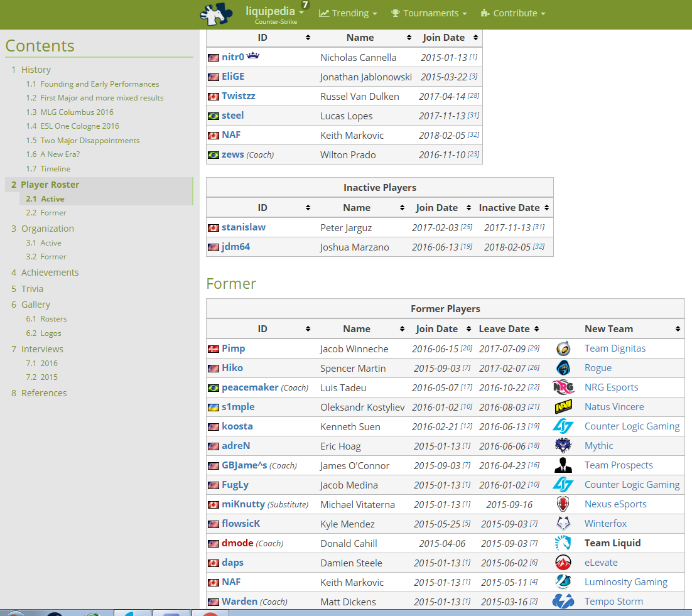Click the NRG Esports logo icon

(563, 387)
